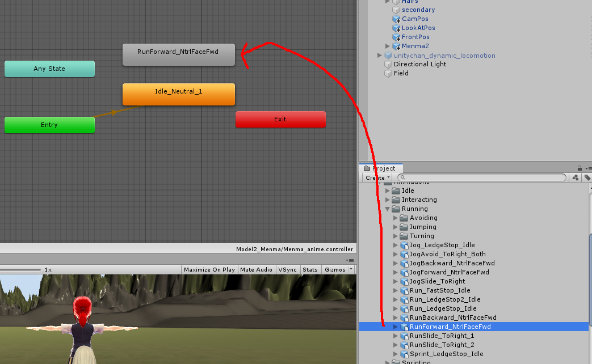The image size is (592, 364).
Task: Select the Running folder icon
Action: 396,209
